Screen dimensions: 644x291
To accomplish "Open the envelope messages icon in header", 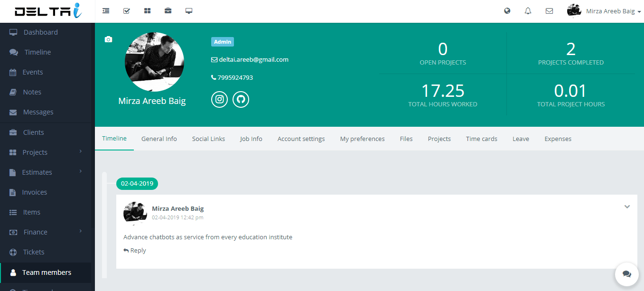I will (x=549, y=11).
